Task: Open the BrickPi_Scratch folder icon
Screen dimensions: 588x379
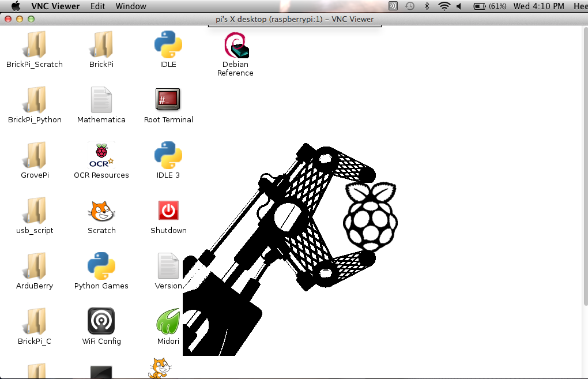Action: coord(35,44)
